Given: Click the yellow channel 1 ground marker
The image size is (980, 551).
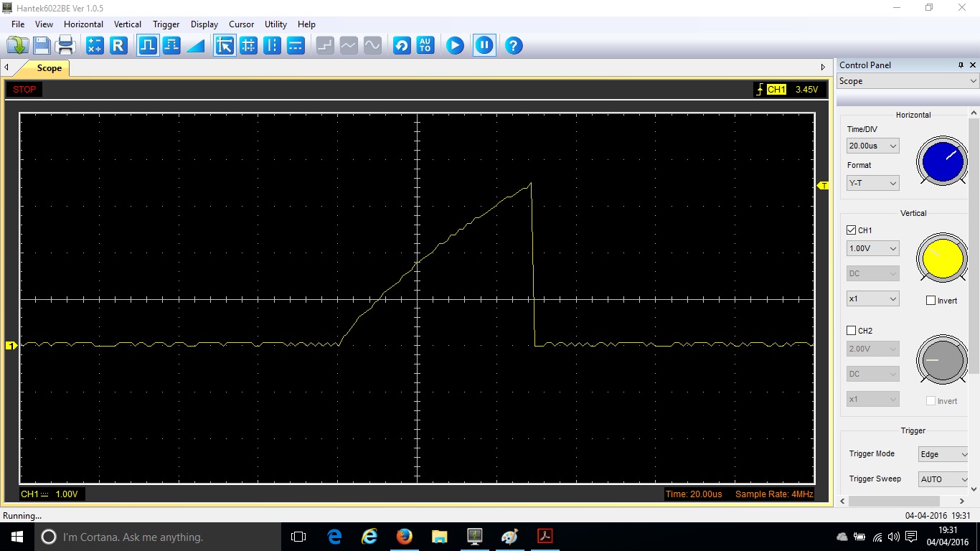Looking at the screenshot, I should 11,346.
